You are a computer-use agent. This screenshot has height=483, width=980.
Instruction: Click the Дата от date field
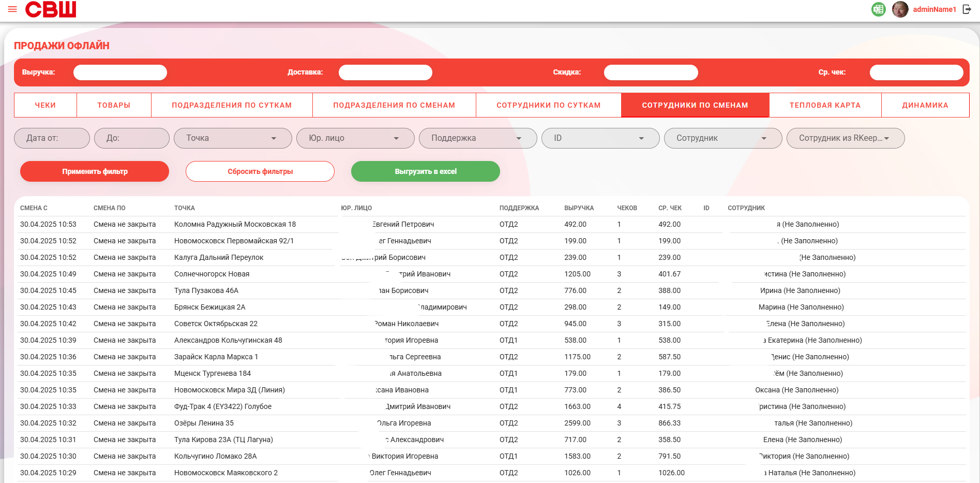click(52, 138)
